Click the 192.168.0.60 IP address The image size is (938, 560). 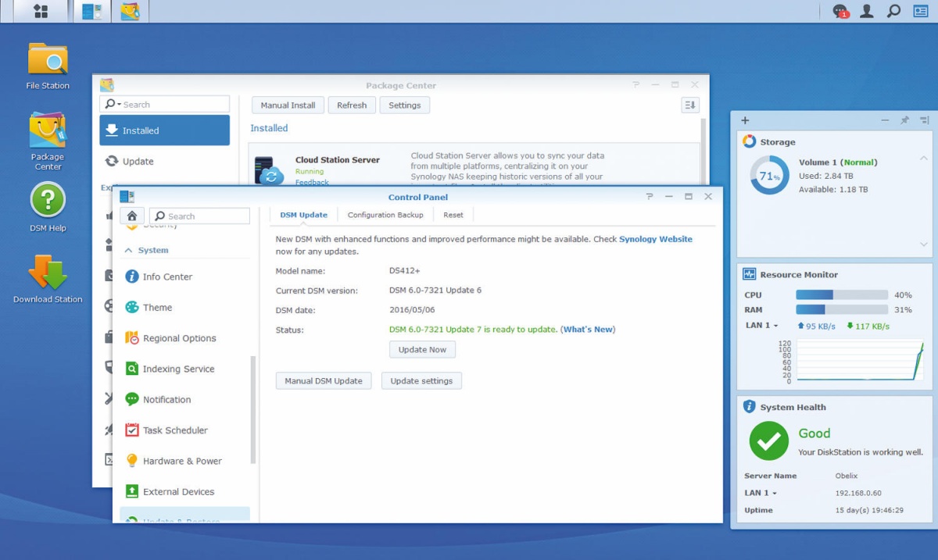click(858, 493)
